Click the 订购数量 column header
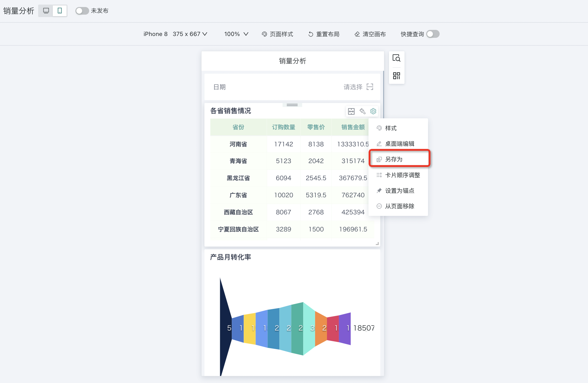588x383 pixels. pos(284,127)
